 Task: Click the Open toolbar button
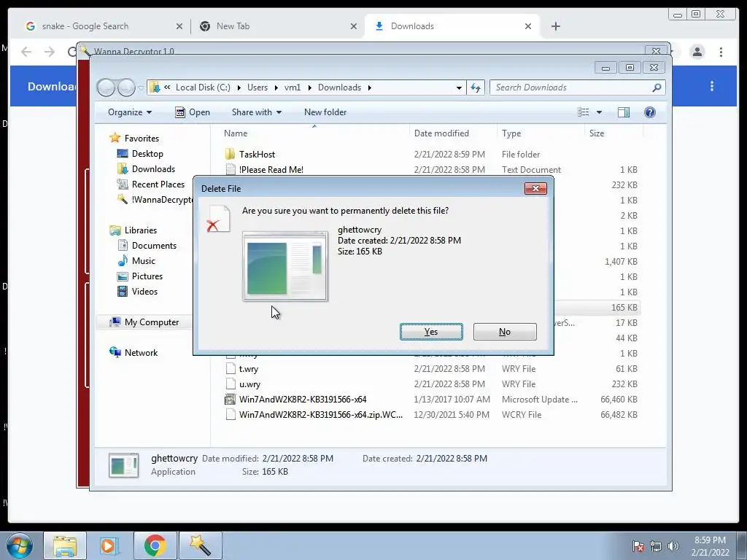tap(193, 112)
